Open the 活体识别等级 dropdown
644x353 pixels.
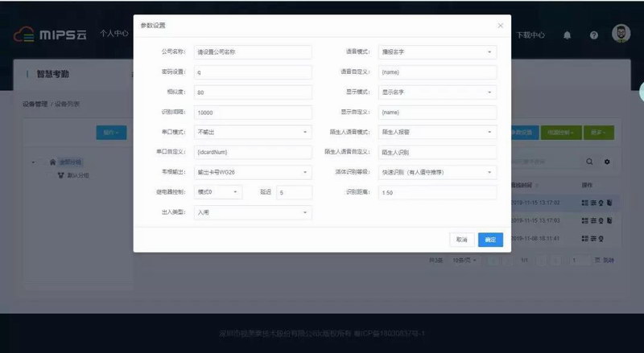[x=437, y=172]
